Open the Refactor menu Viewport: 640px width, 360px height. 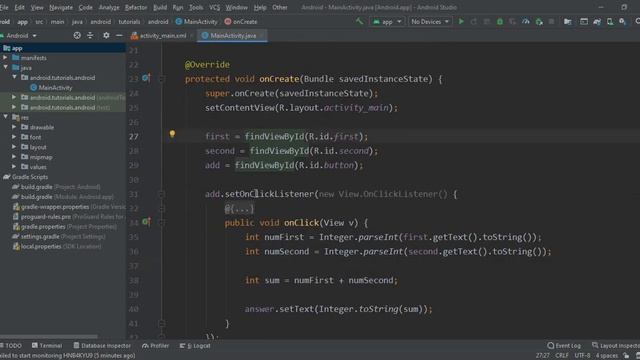coord(136,7)
